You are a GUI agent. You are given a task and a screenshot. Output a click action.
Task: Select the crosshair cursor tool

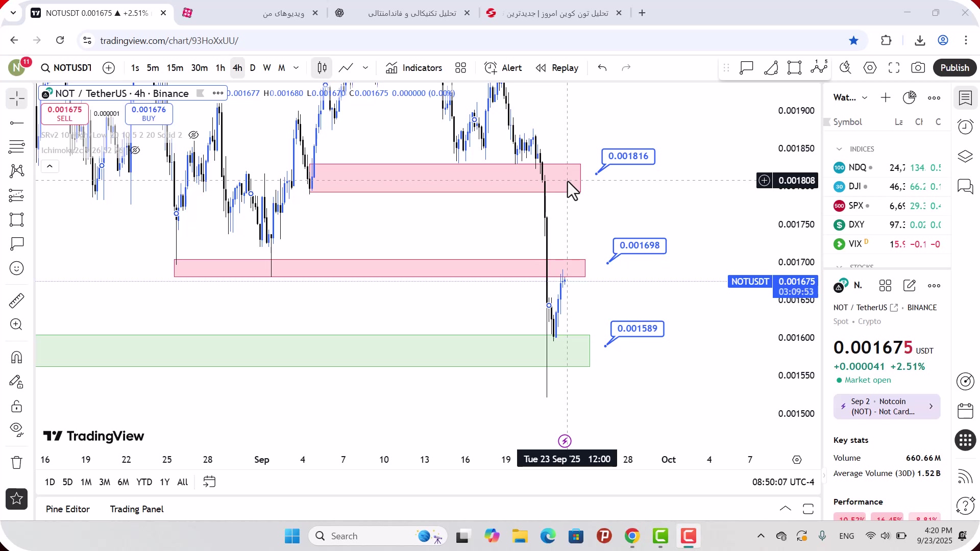17,98
